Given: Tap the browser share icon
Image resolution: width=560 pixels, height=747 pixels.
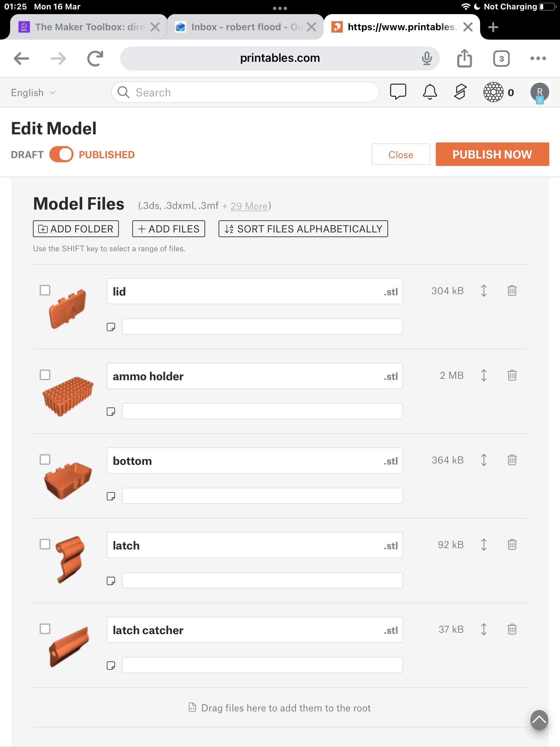Looking at the screenshot, I should click(464, 58).
